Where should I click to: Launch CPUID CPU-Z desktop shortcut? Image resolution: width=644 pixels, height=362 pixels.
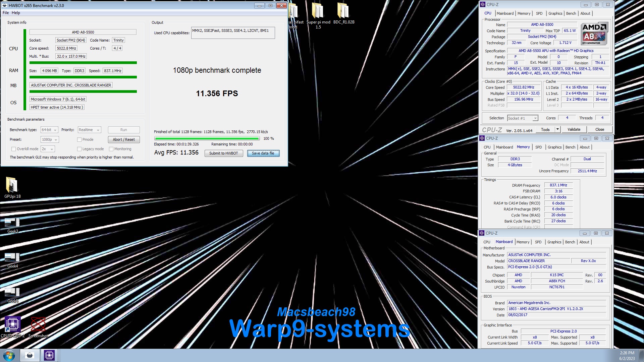[x=13, y=327]
